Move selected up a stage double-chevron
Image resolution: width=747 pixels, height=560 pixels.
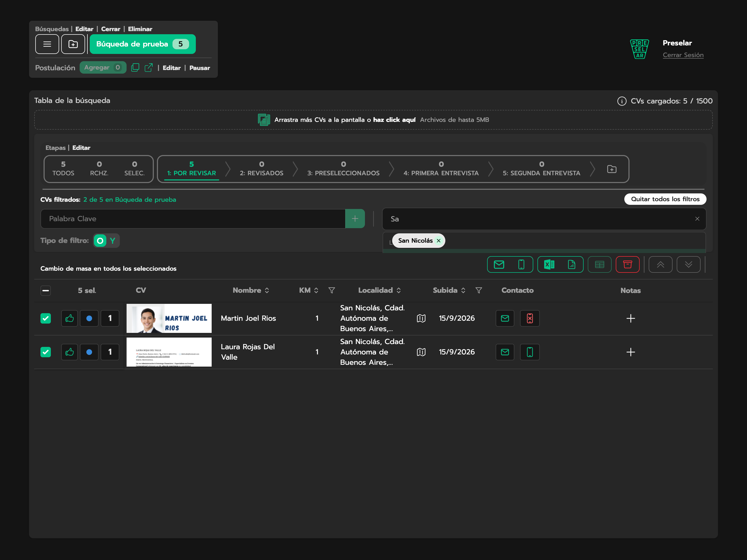660,264
